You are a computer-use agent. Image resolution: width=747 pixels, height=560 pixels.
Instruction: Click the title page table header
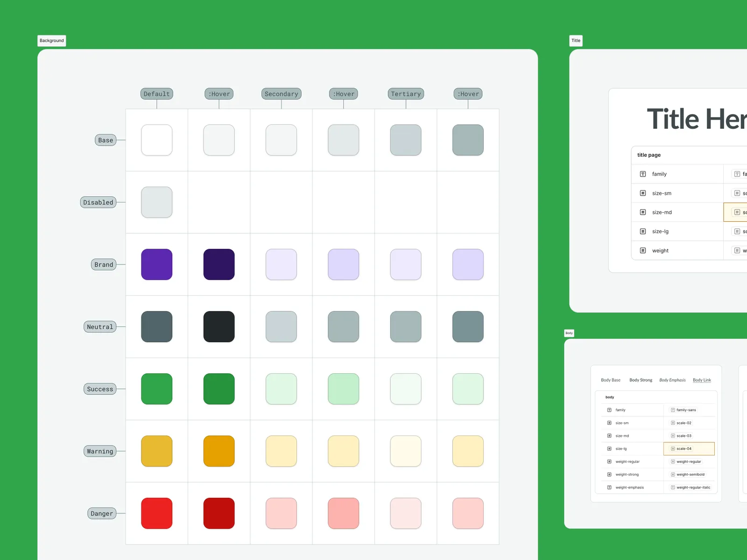(x=689, y=155)
